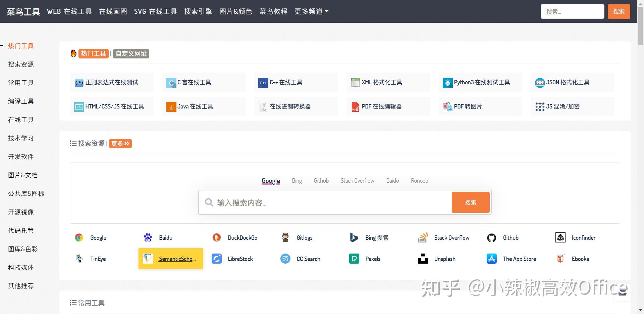Screen dimensions: 644x314
Task: Open The App Store link
Action: pyautogui.click(x=519, y=259)
